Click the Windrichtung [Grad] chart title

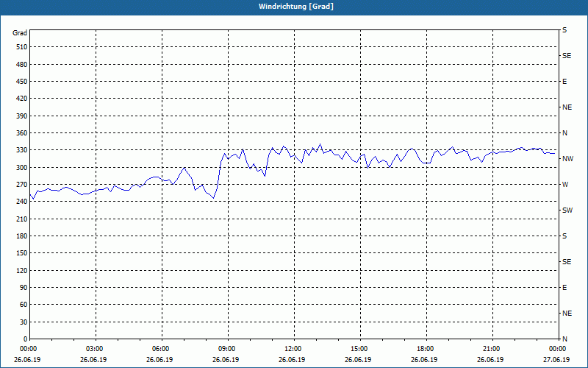(296, 7)
